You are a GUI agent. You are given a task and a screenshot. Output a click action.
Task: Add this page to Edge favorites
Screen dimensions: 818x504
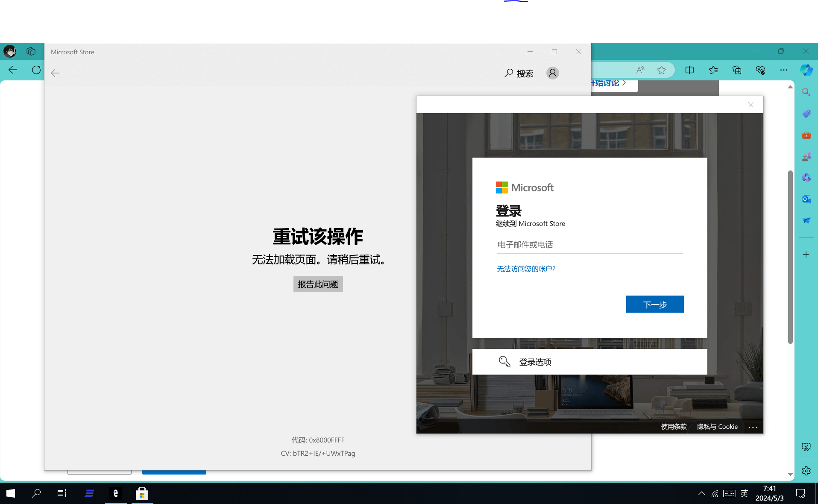[x=661, y=70]
